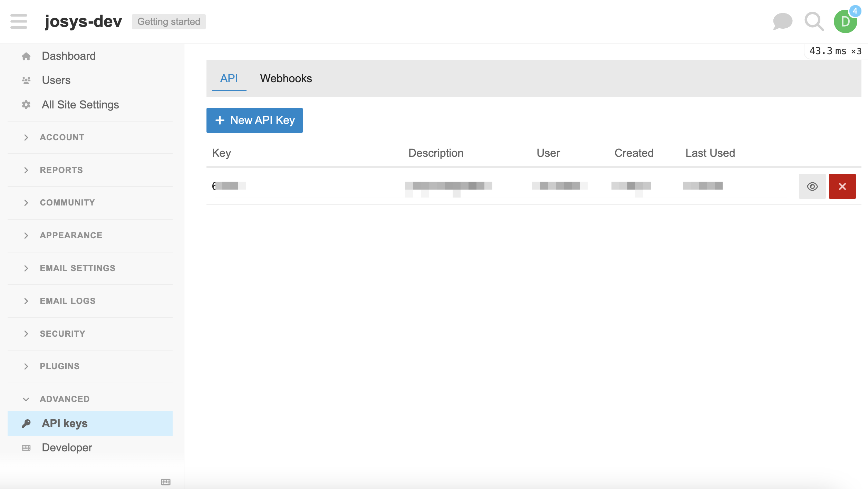Open the Developer settings page
The width and height of the screenshot is (868, 489).
pyautogui.click(x=67, y=448)
